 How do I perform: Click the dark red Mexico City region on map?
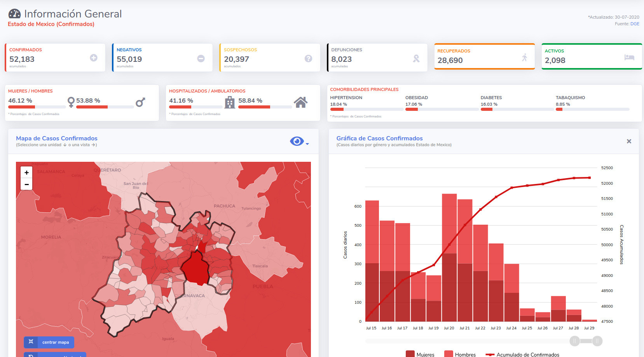point(196,268)
